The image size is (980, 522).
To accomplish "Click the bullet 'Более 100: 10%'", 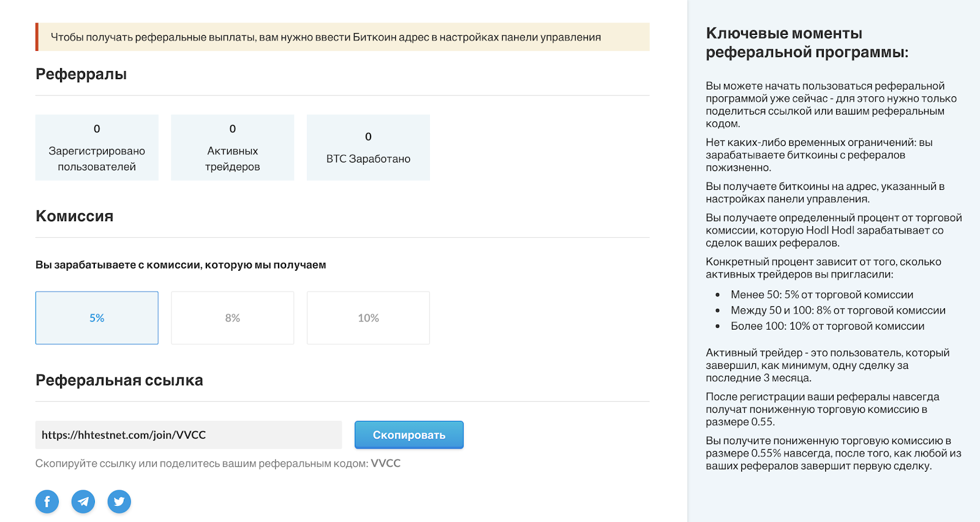I will (827, 326).
